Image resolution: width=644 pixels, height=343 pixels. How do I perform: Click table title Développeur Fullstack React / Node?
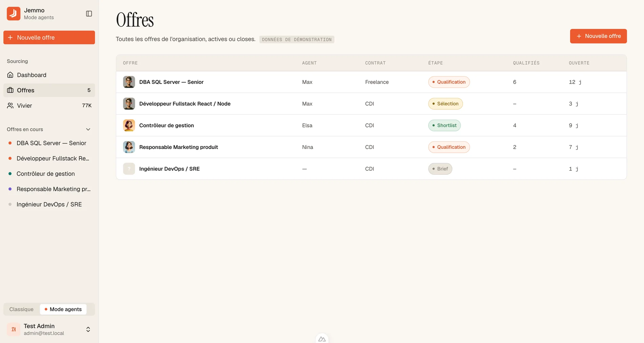(185, 104)
